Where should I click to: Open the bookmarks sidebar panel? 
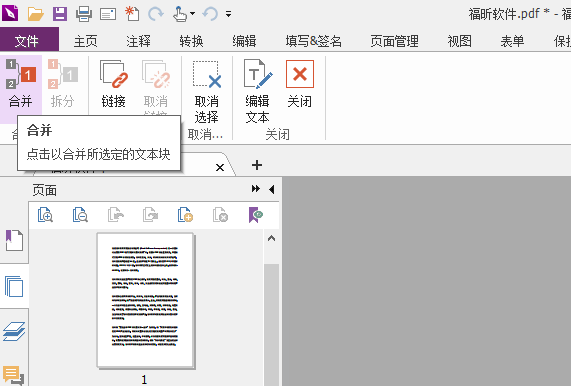tap(14, 240)
